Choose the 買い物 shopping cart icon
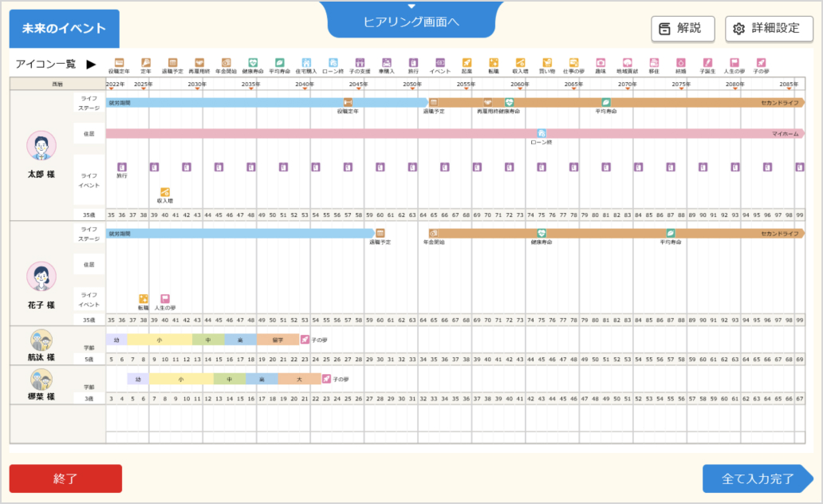 click(x=547, y=62)
